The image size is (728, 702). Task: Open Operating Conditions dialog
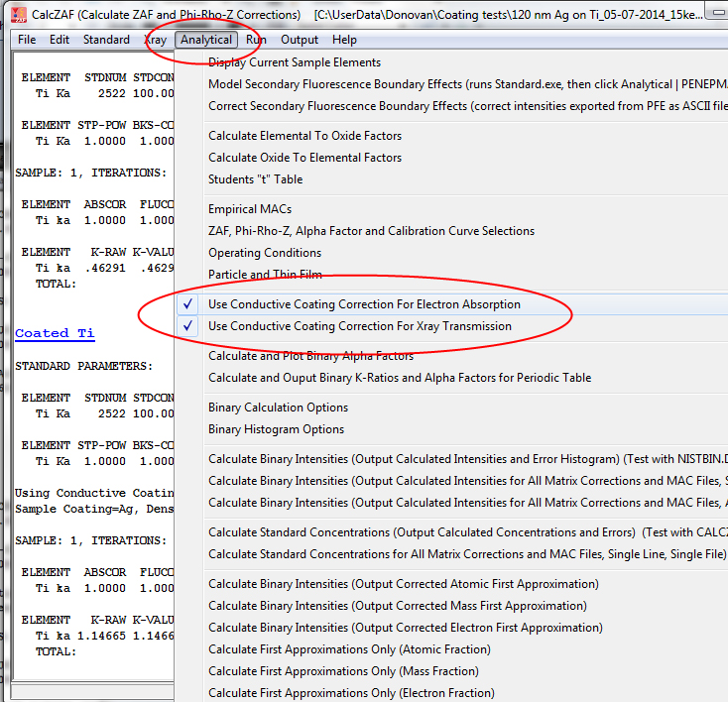265,253
